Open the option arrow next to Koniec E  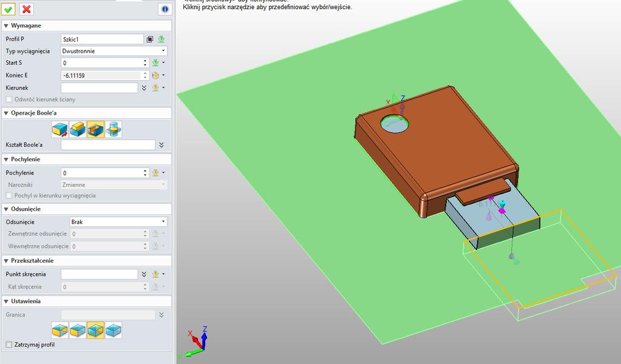pos(163,75)
